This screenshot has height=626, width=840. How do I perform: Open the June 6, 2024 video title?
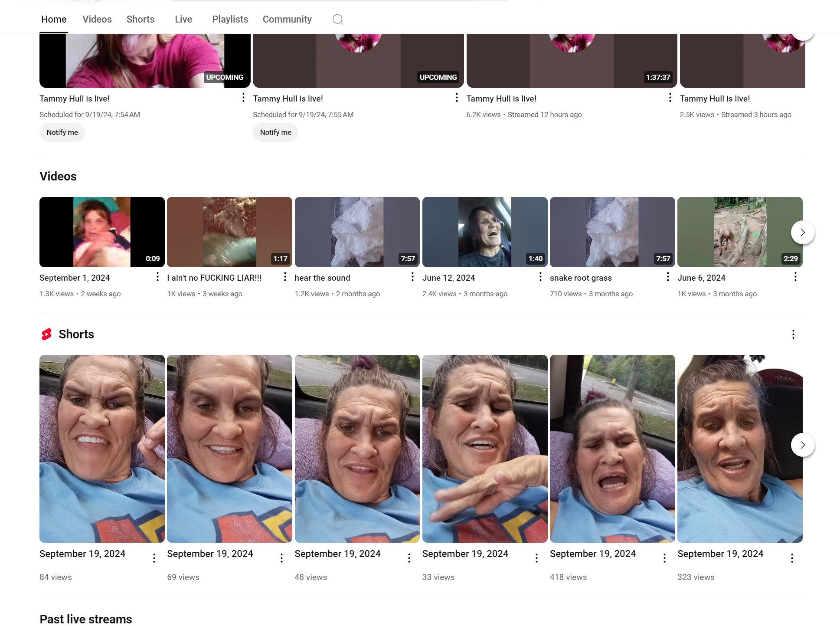click(x=701, y=278)
